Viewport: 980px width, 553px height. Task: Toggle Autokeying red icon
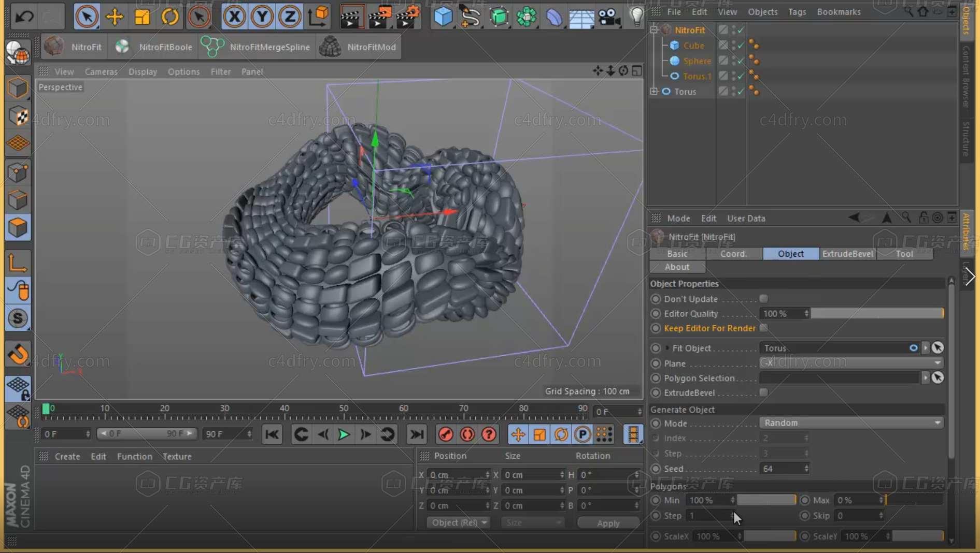[x=467, y=434]
